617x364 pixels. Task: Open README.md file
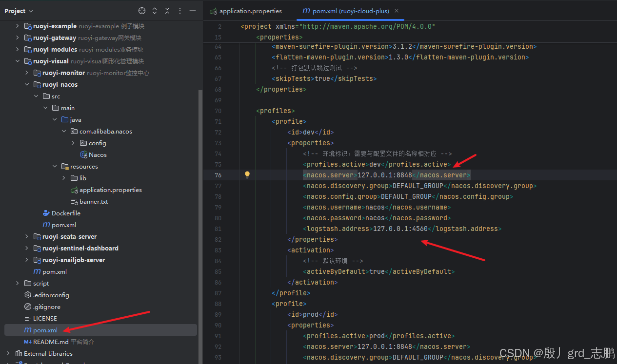[x=51, y=342]
